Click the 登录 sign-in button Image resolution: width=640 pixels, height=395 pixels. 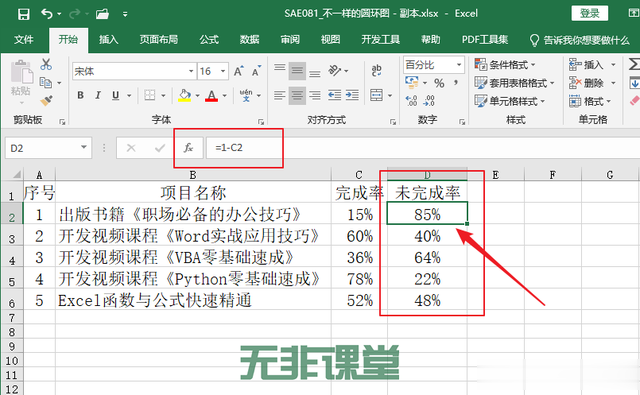589,13
